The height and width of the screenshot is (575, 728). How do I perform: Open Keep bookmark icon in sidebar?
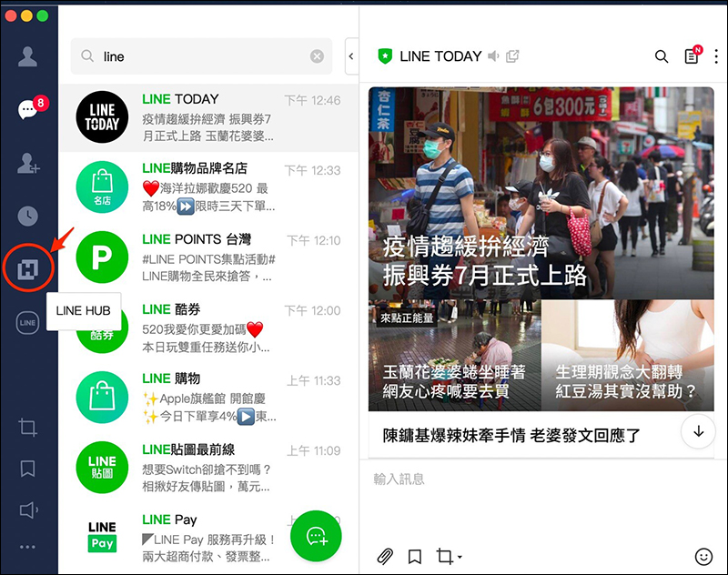[x=28, y=469]
